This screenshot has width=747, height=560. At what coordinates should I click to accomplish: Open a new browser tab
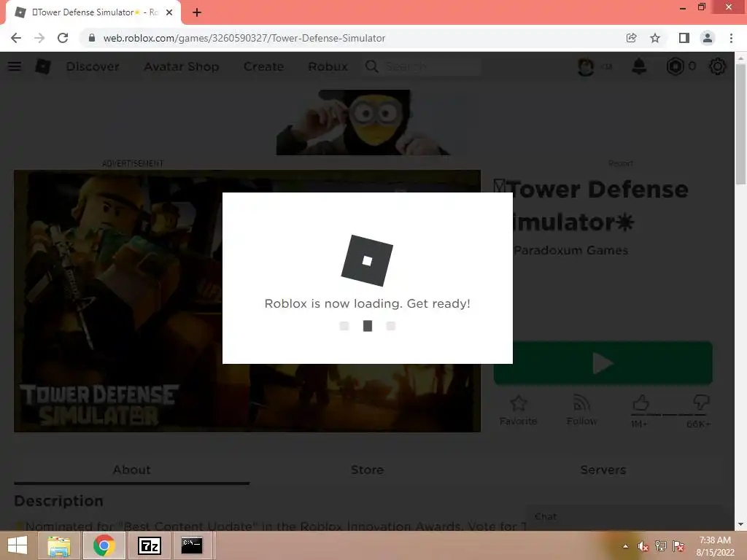[197, 13]
